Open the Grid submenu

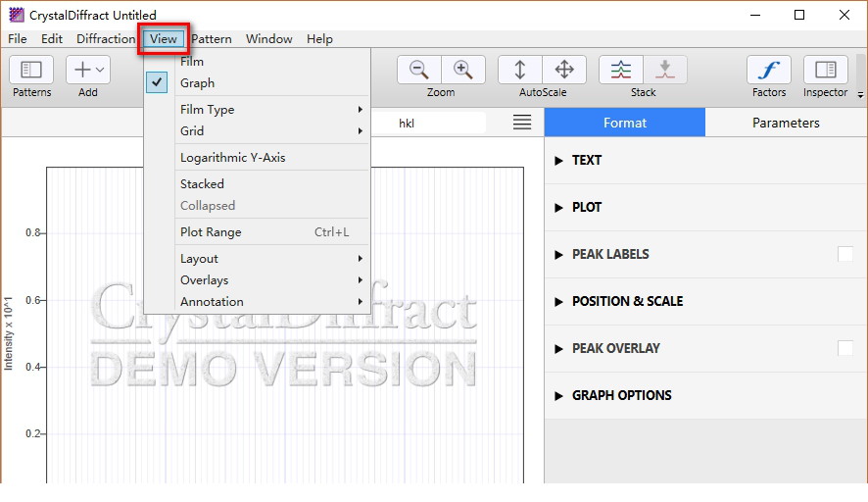[x=257, y=131]
